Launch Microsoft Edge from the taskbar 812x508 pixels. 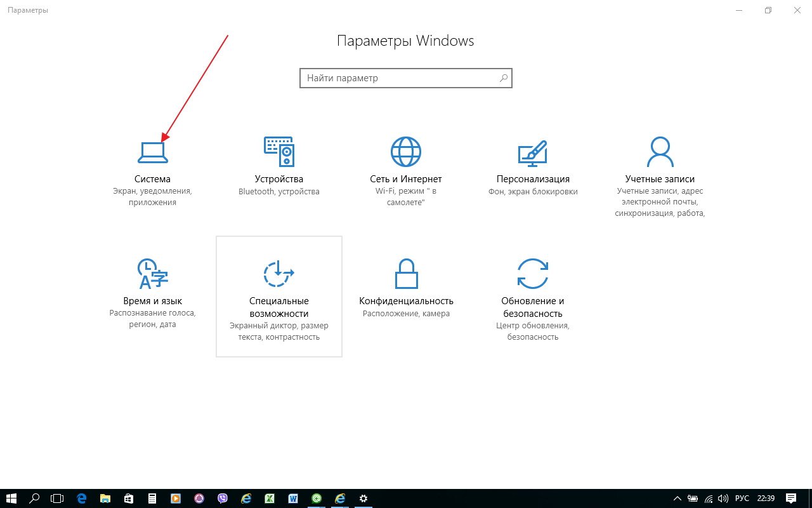tap(81, 498)
